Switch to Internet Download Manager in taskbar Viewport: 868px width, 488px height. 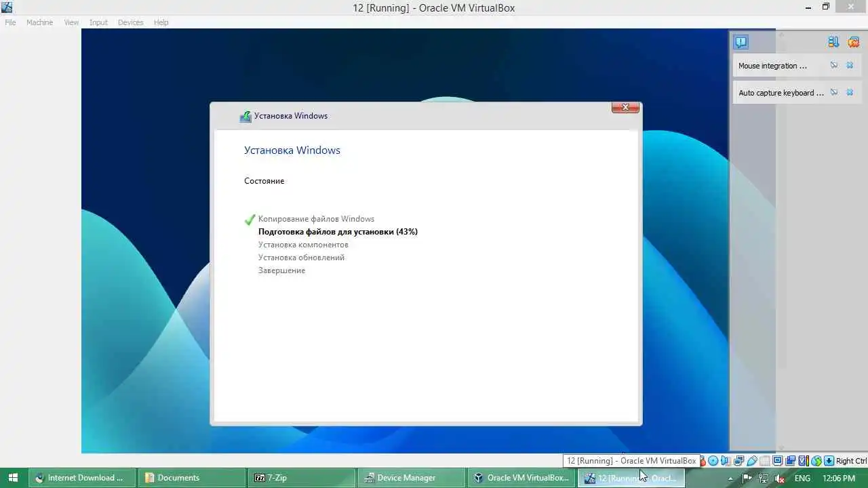coord(82,478)
